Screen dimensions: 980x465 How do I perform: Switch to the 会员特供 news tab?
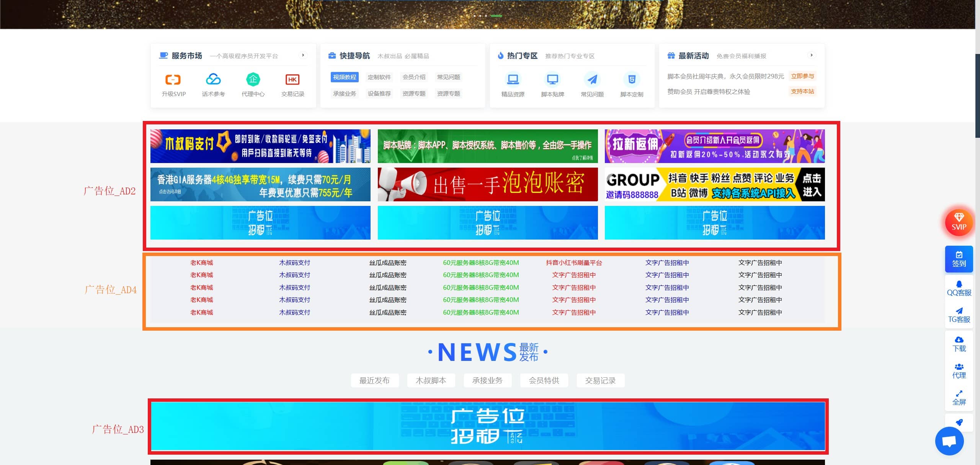pyautogui.click(x=544, y=380)
